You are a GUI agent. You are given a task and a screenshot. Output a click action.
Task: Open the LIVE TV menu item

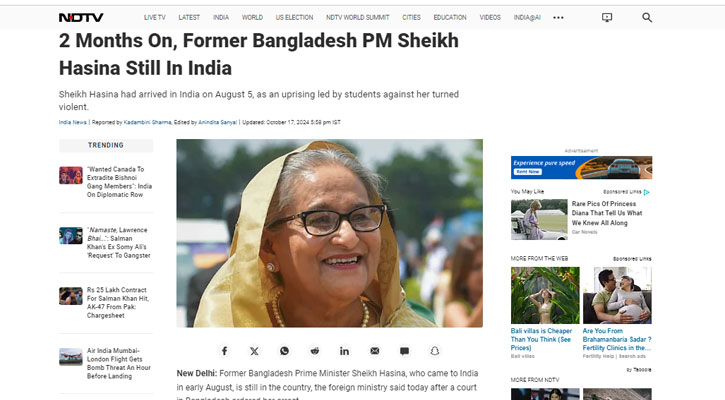click(154, 18)
